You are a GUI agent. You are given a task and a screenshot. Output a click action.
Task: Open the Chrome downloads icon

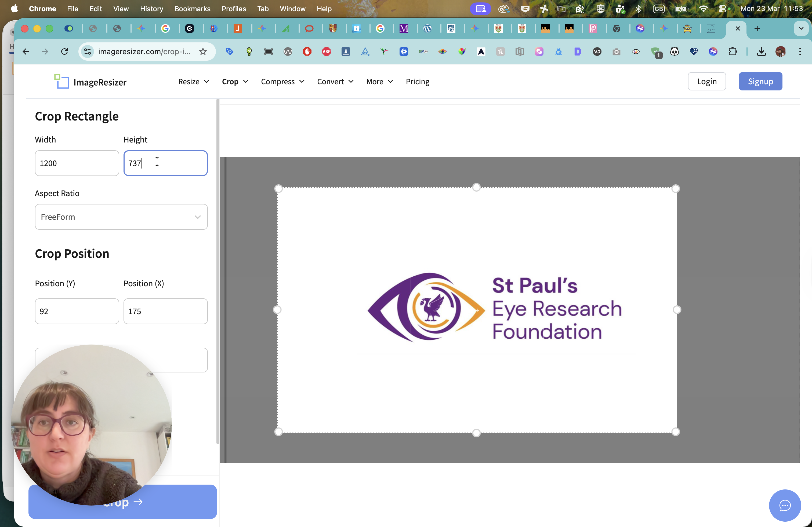(761, 52)
